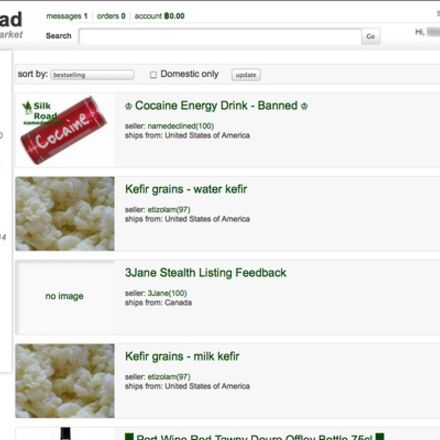Click the 'no image' placeholder for 3Jane listing
Screen dimensions: 440x440
tap(65, 296)
